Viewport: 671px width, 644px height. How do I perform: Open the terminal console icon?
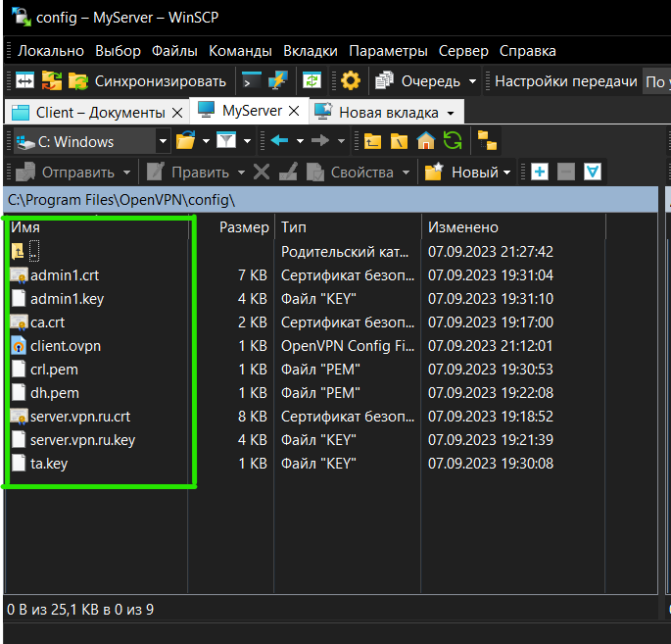252,81
